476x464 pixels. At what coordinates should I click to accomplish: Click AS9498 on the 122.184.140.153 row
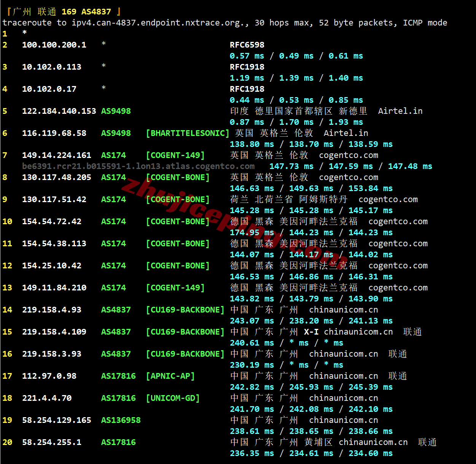coord(116,111)
